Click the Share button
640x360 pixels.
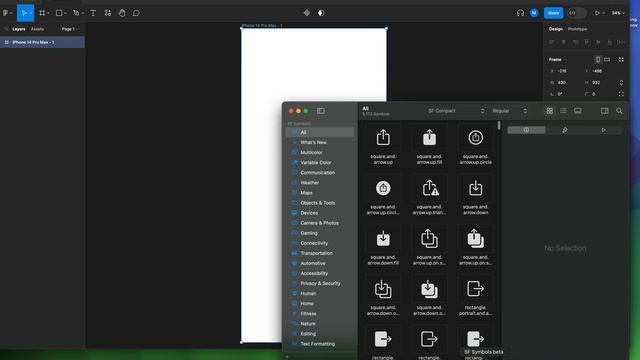(x=553, y=13)
